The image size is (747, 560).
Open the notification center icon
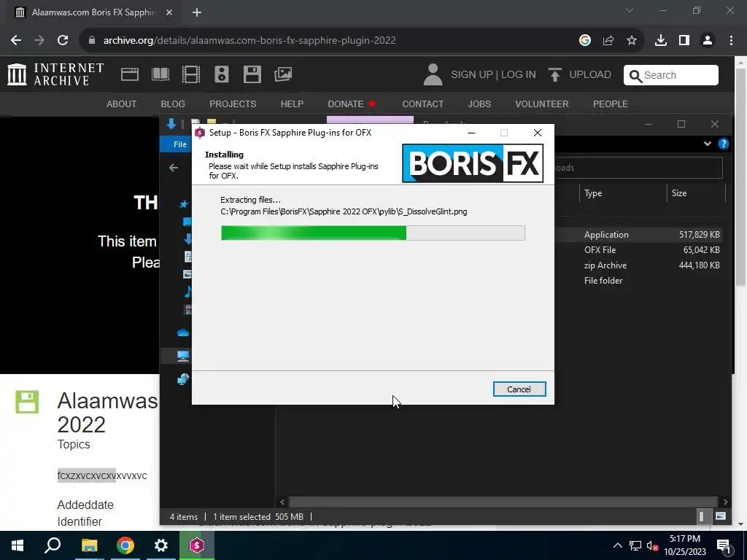pyautogui.click(x=724, y=545)
